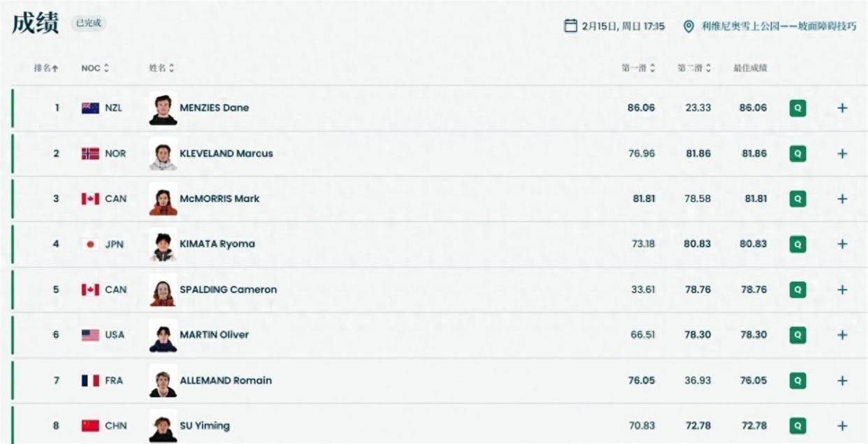Sort the table by 排名 column
Screen dimensions: 868x444
[46, 68]
